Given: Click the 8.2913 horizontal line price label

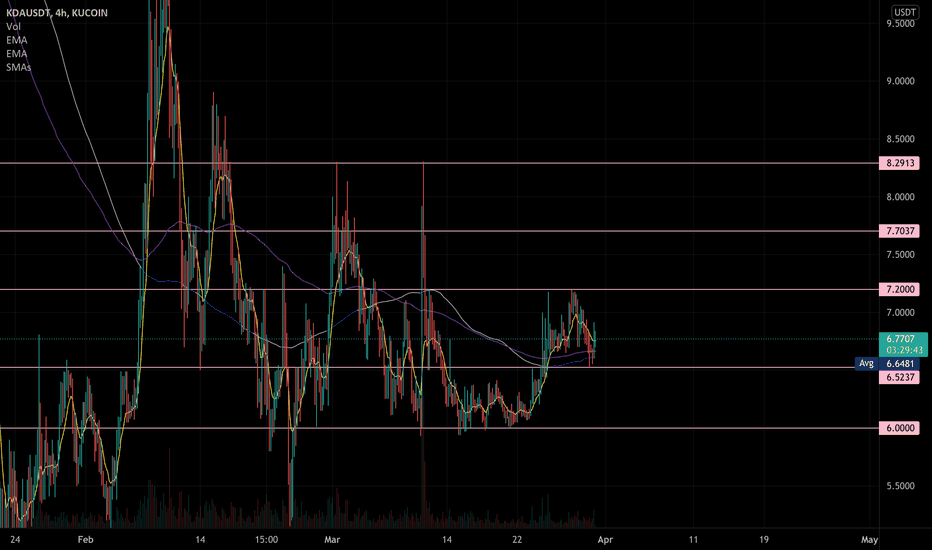Looking at the screenshot, I should 899,163.
